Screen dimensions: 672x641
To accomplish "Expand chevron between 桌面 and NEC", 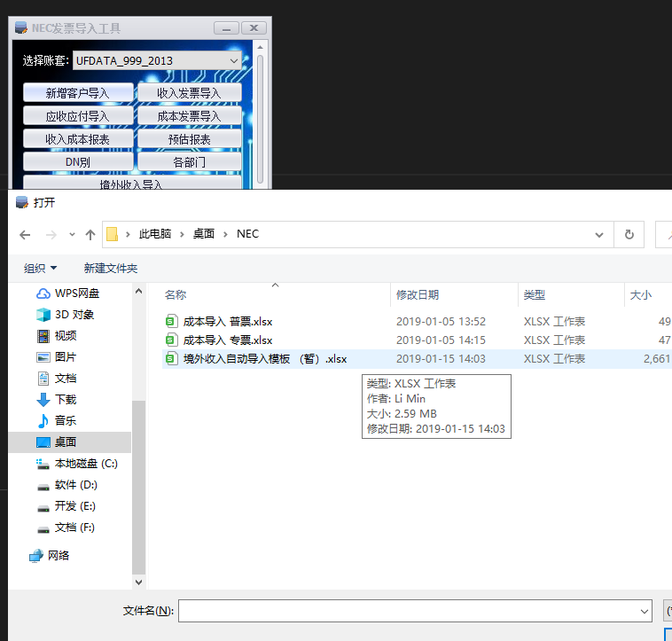I will 225,234.
